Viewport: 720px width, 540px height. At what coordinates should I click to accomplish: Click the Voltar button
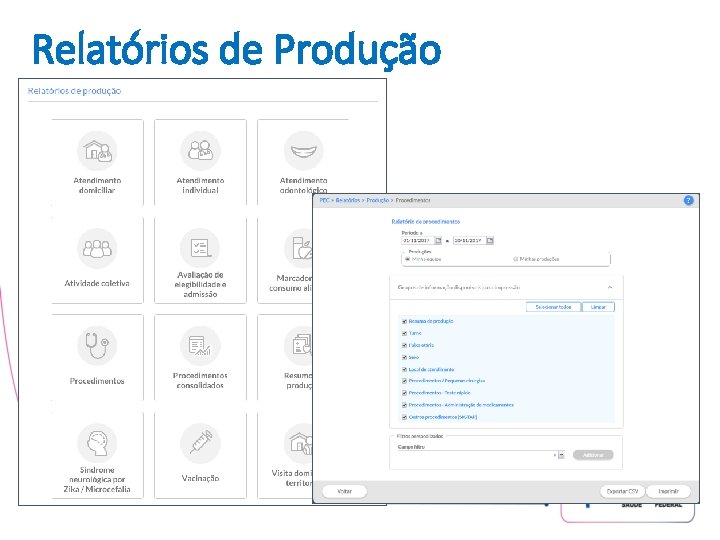point(344,491)
